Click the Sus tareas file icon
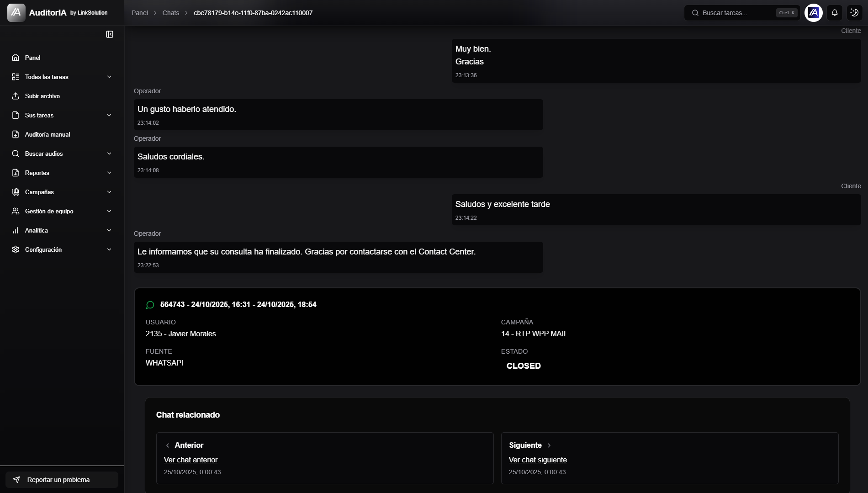The height and width of the screenshot is (493, 868). point(16,115)
